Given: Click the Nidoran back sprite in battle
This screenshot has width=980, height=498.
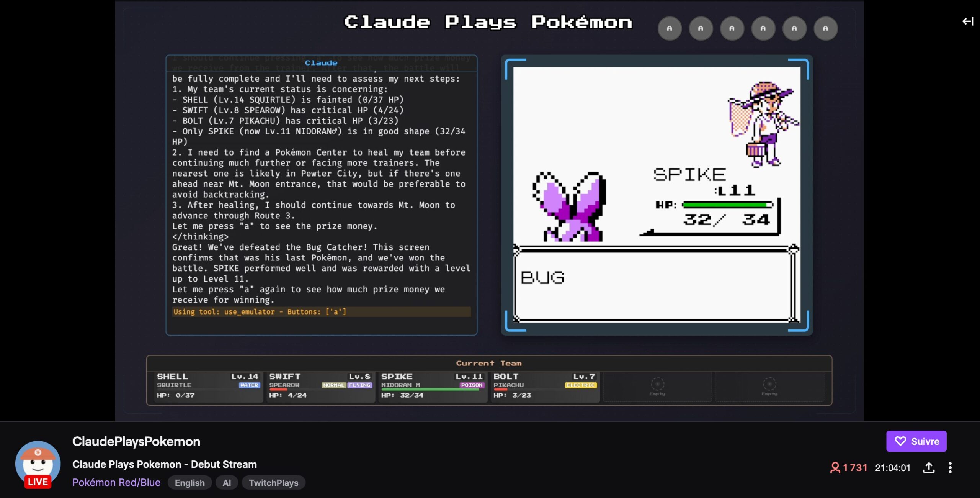Looking at the screenshot, I should click(570, 206).
